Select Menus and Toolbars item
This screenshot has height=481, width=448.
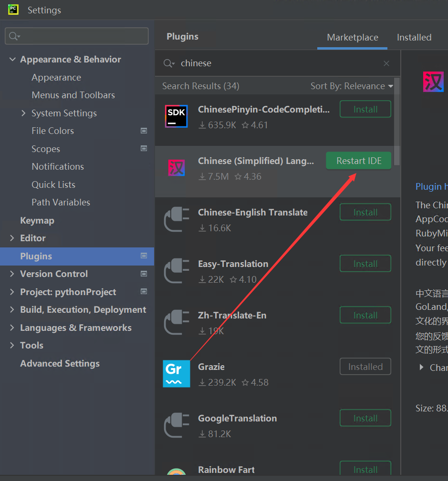coord(73,95)
